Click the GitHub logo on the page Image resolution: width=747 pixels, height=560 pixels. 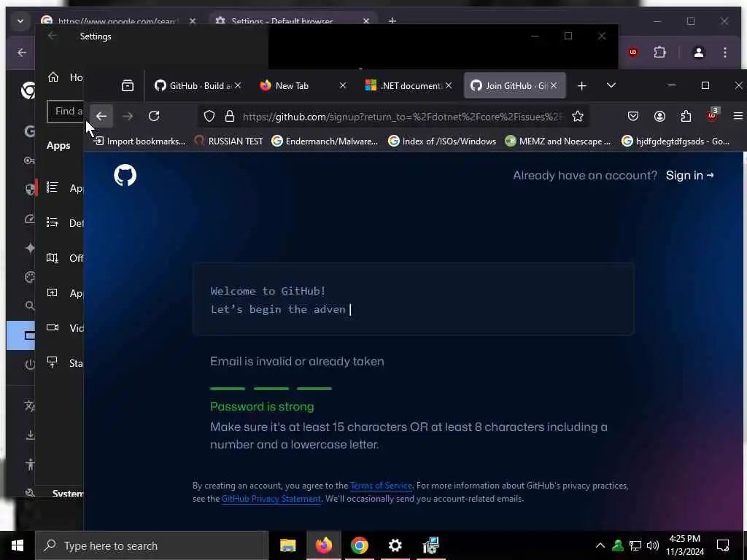[x=125, y=175]
